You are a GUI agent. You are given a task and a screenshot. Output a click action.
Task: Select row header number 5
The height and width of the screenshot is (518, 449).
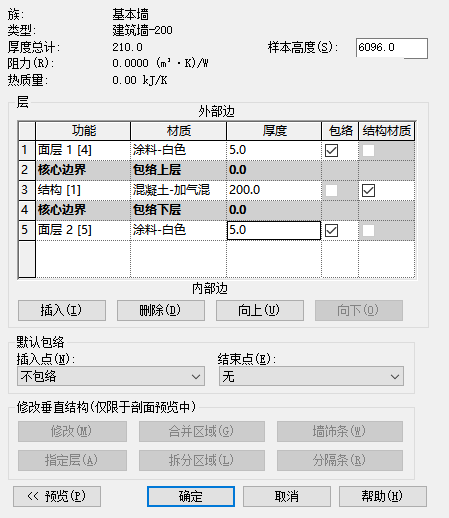pos(27,230)
